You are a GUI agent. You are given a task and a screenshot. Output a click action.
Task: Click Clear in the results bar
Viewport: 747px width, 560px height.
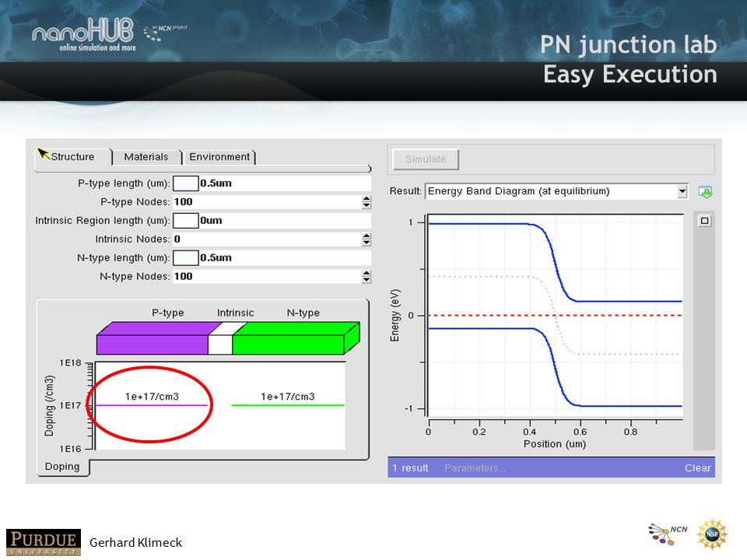(697, 468)
